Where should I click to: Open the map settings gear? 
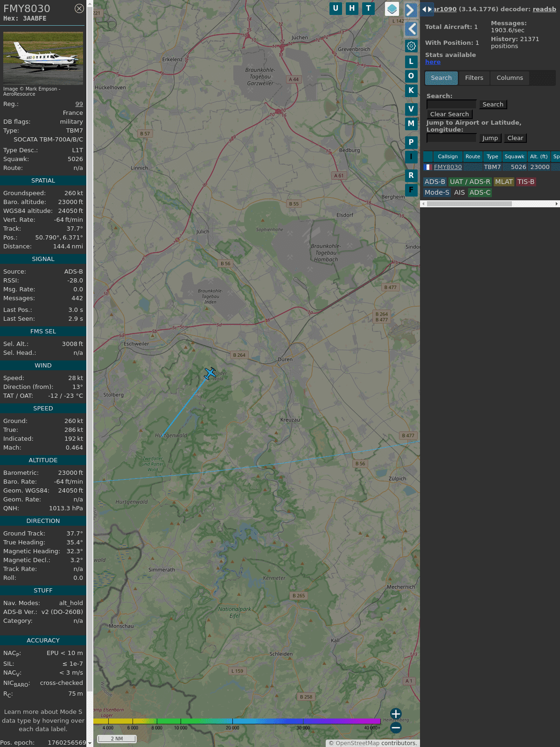pyautogui.click(x=411, y=46)
